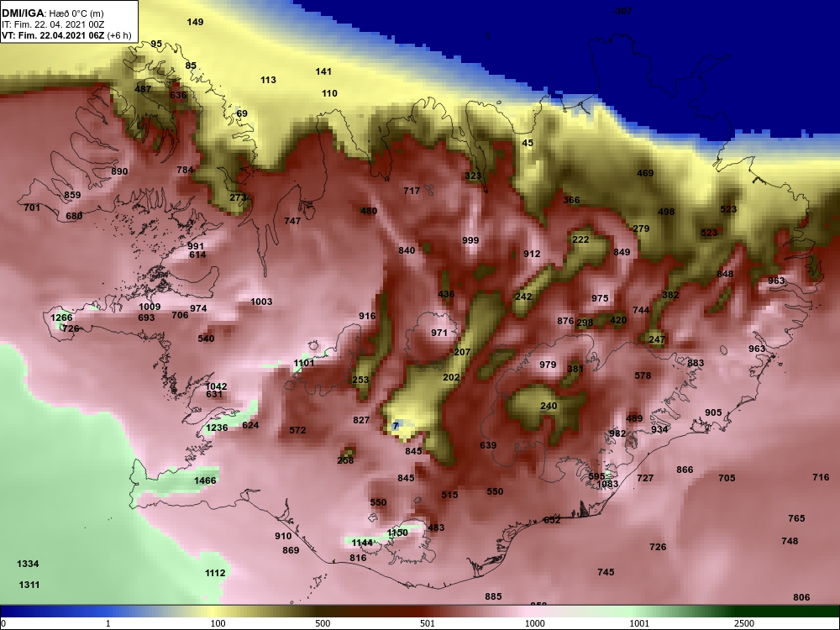This screenshot has width=840, height=630.
Task: Click the map value '7' in the blue patch
Action: 396,426
